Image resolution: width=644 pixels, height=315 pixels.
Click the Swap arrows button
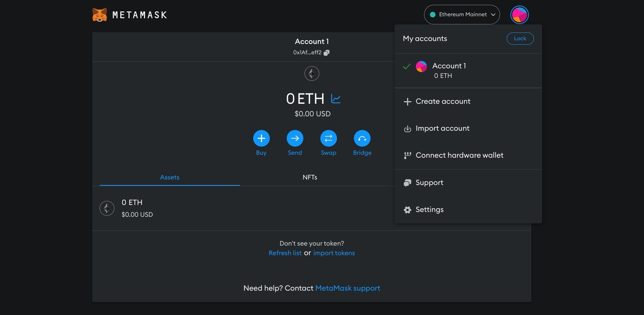(x=328, y=138)
